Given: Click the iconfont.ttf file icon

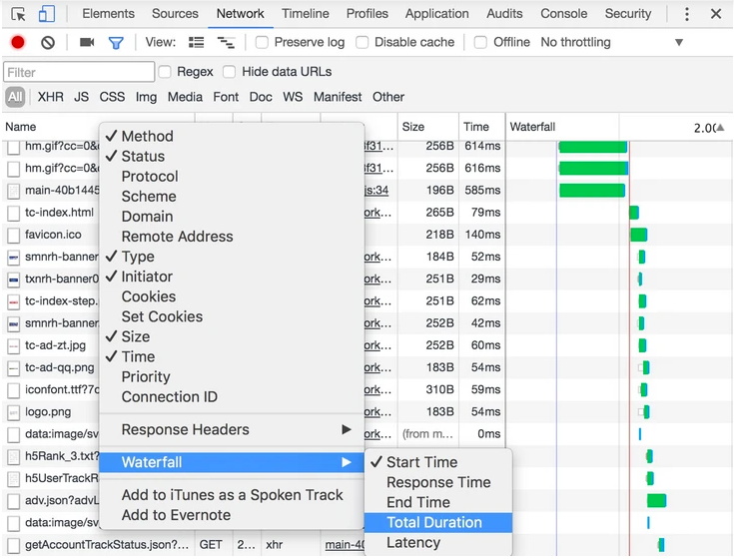Looking at the screenshot, I should (14, 390).
